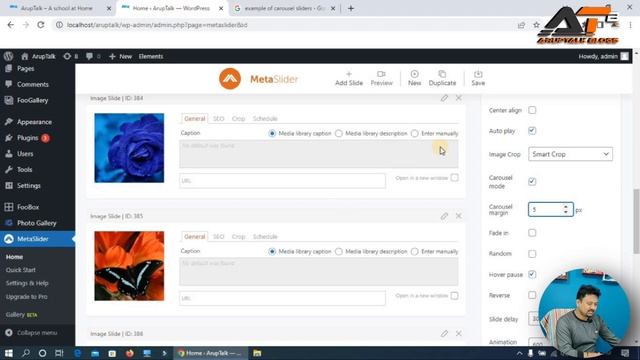640x360 pixels.
Task: Open Users in sidebar
Action: tap(25, 154)
